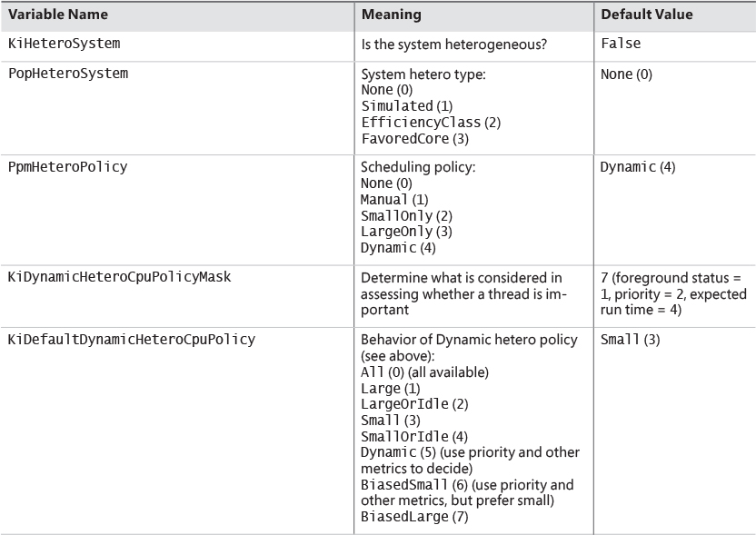The height and width of the screenshot is (535, 756).
Task: Click the Dynamic (4) default value
Action: pos(637,167)
